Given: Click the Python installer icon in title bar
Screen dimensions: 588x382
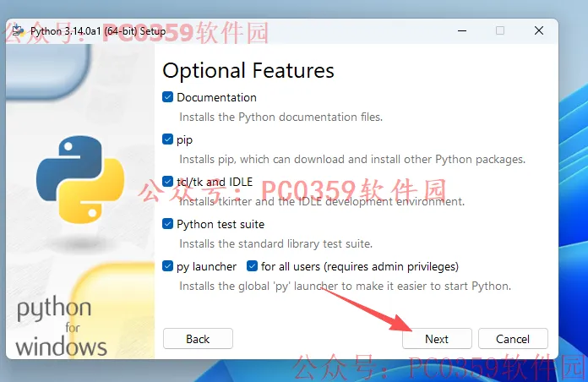Looking at the screenshot, I should click(x=18, y=30).
